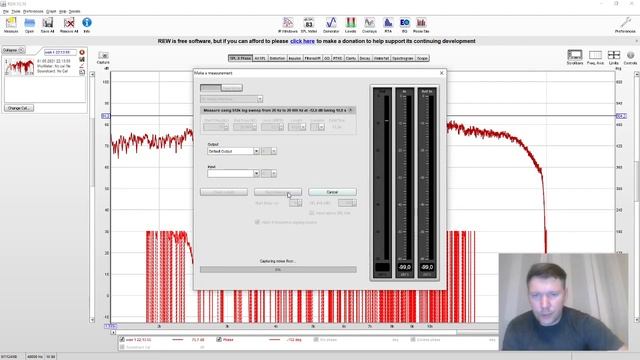Toggle the Phase trace checkbox in legend
This screenshot has height=360, width=640.
click(219, 339)
